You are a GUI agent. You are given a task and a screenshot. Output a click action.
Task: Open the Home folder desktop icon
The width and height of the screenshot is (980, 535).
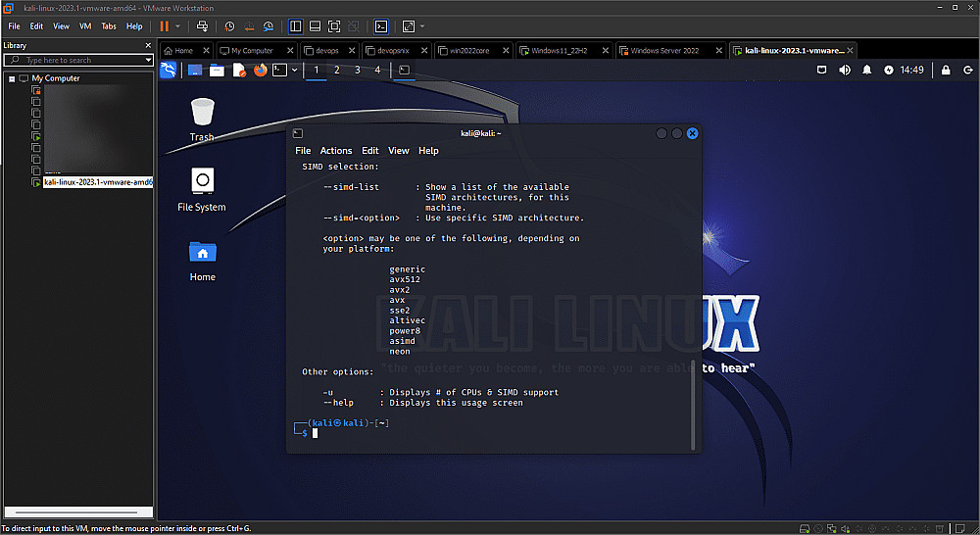(x=203, y=262)
